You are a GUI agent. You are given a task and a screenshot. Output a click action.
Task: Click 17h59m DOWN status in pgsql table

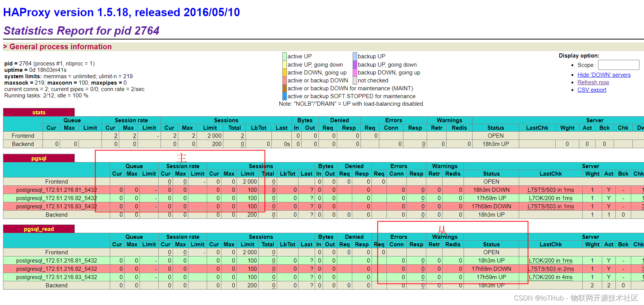coord(491,206)
